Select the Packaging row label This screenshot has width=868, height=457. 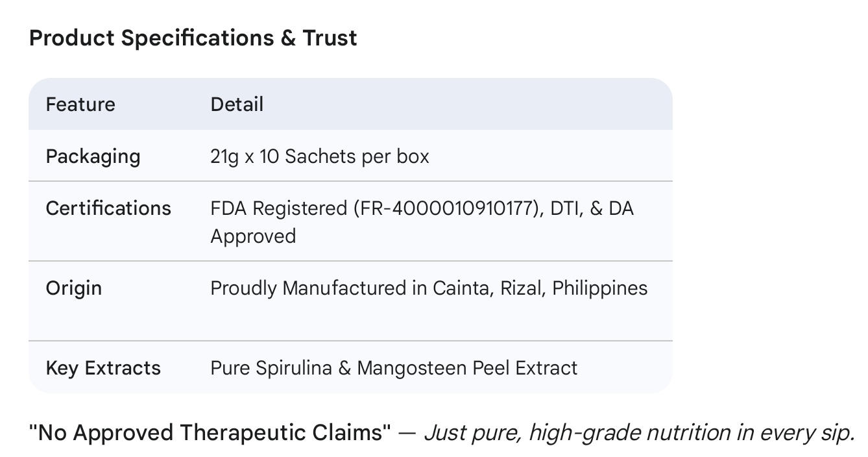tap(93, 156)
